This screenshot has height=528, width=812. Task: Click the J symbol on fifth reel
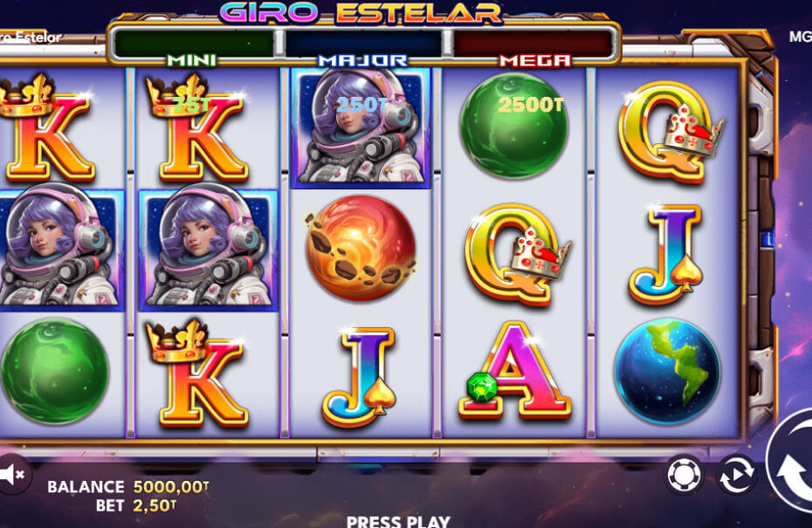pyautogui.click(x=666, y=254)
